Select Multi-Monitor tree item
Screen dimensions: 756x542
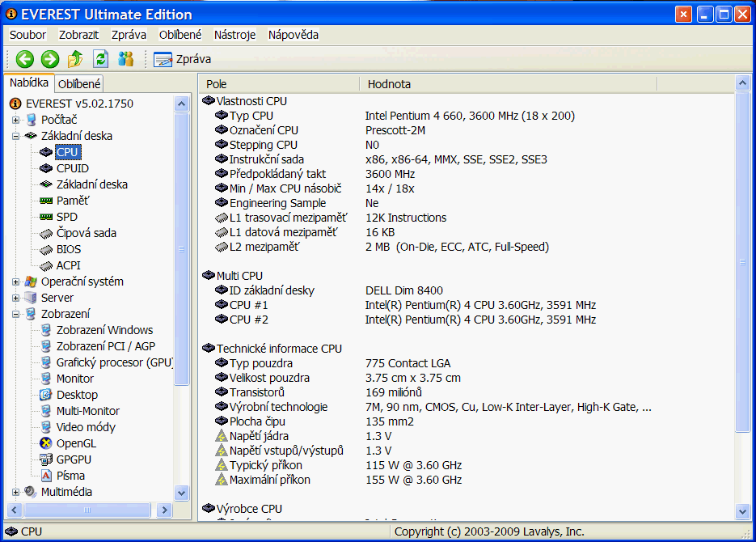pos(88,411)
